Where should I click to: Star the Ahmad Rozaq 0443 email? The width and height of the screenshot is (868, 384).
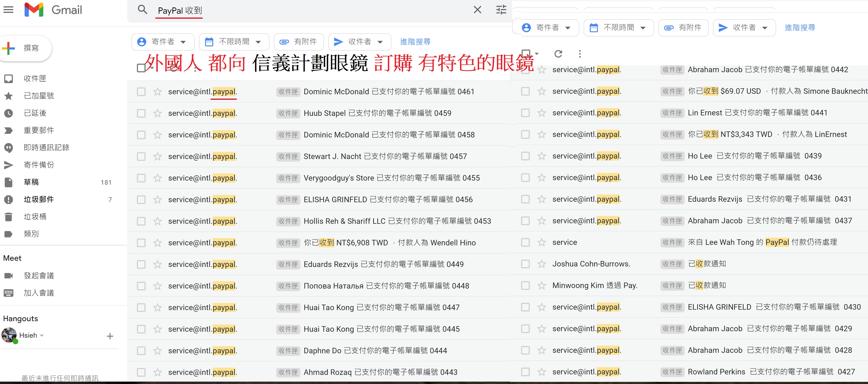(x=157, y=372)
